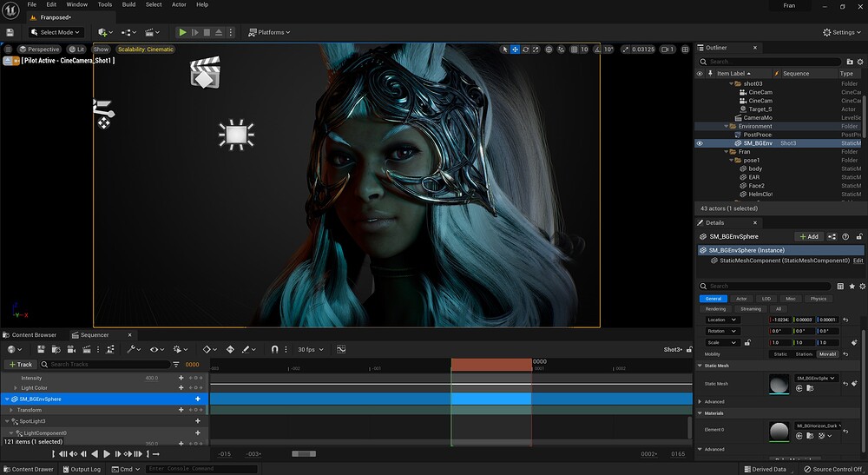The width and height of the screenshot is (868, 475).
Task: Expand the Light Color track
Action: (x=16, y=388)
